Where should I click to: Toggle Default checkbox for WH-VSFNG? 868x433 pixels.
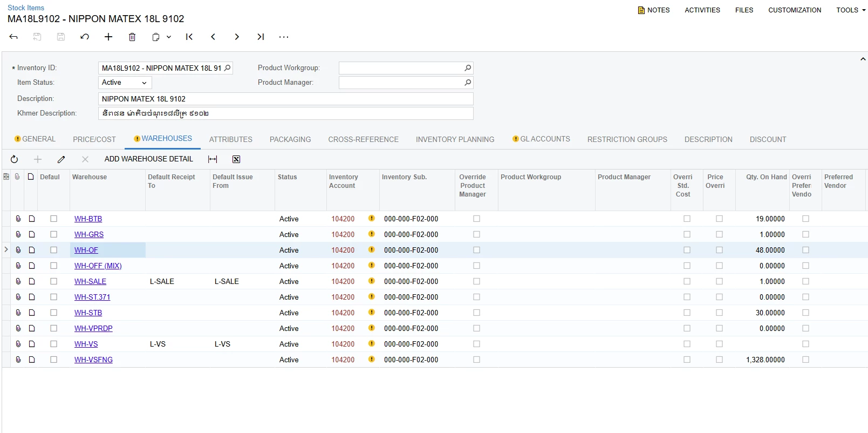click(x=53, y=360)
